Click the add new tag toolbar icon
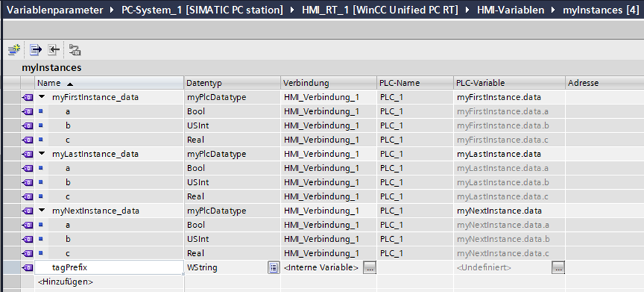This screenshot has height=292, width=644. pyautogui.click(x=14, y=50)
